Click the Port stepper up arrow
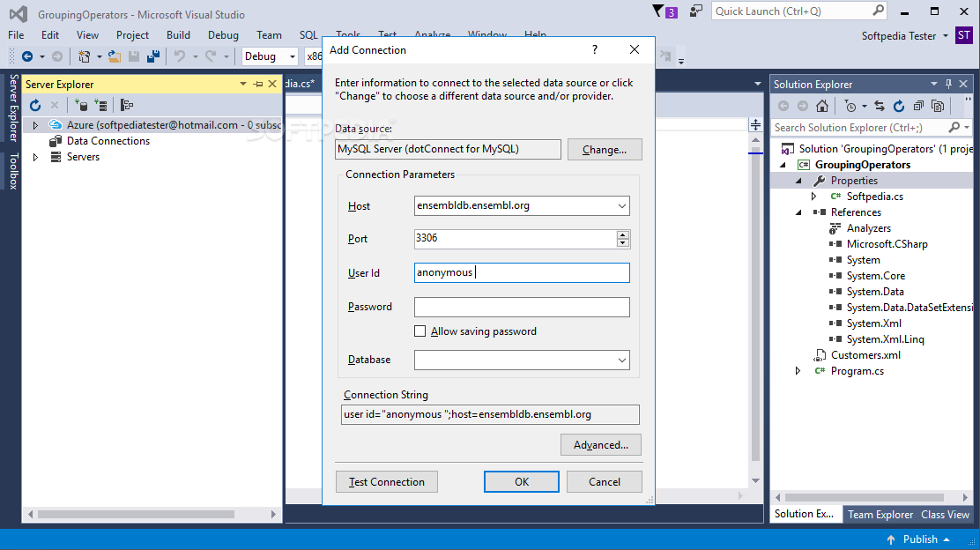 [x=622, y=234]
